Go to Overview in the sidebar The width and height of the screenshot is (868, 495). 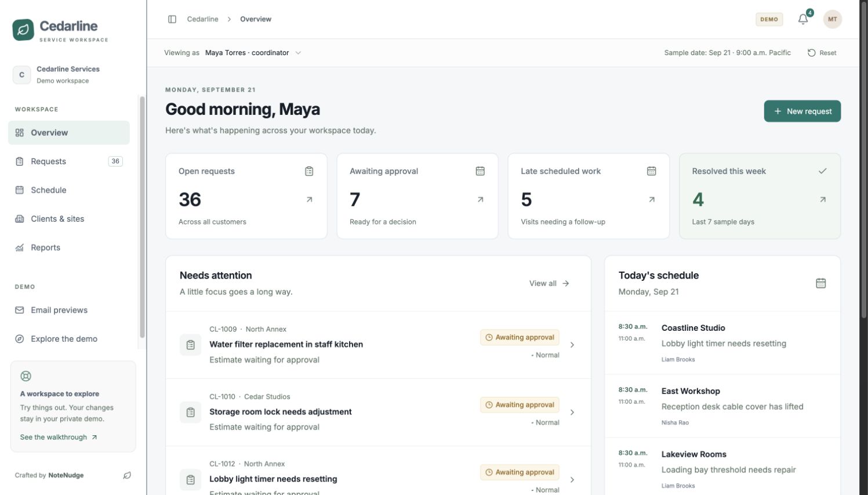69,133
